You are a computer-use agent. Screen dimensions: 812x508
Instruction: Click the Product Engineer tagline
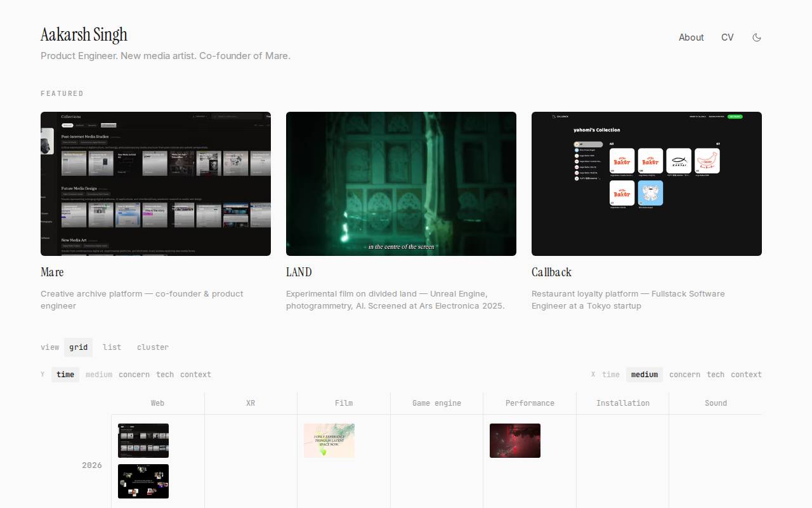166,56
